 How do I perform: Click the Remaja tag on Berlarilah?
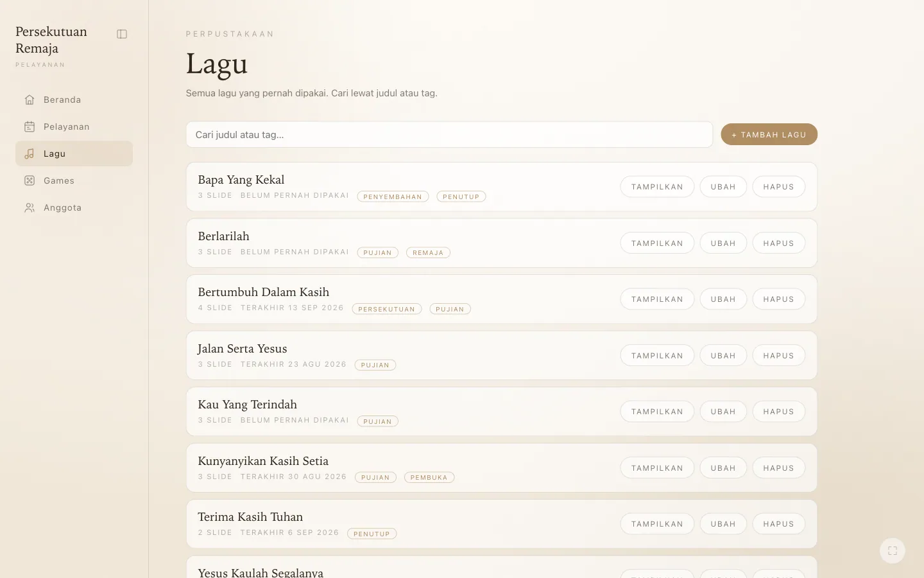428,253
